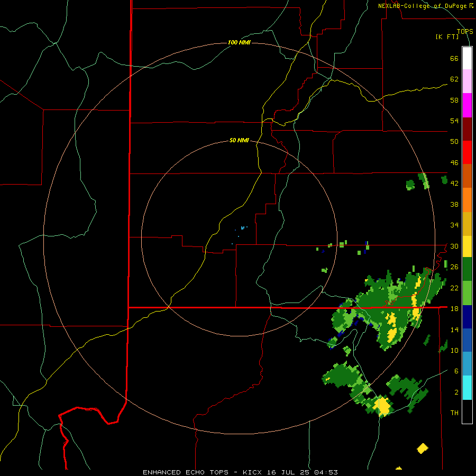Click the light blue 6 legend swatch
The height and width of the screenshot is (476, 476).
click(467, 363)
